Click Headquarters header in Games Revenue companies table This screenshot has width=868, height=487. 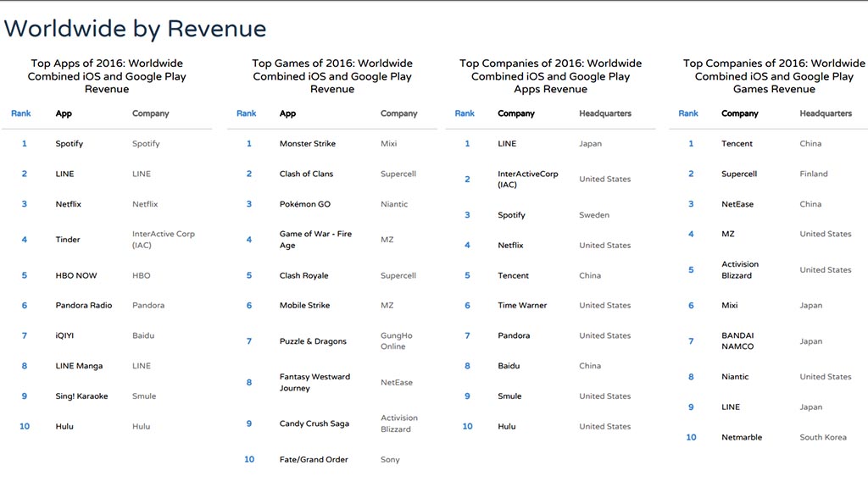coord(826,113)
